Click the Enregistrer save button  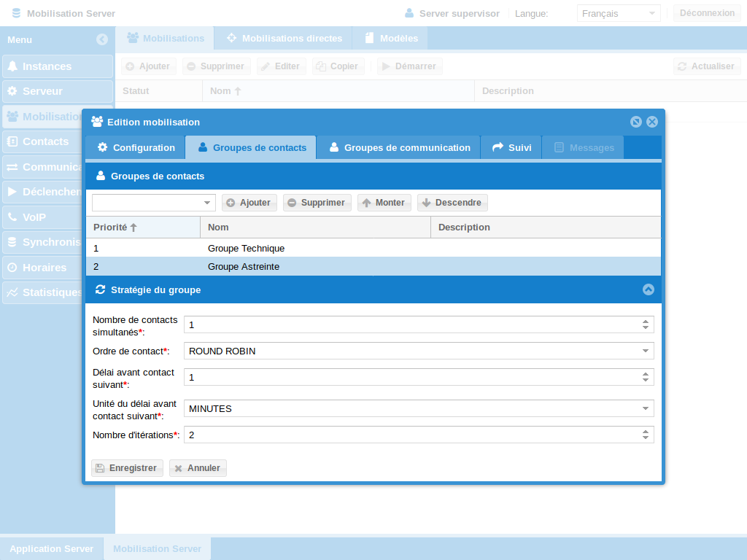127,468
